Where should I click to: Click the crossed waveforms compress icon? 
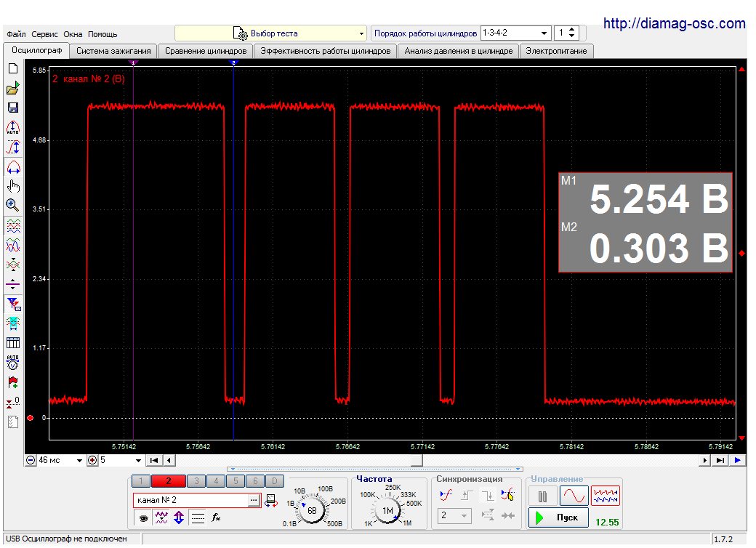13,265
